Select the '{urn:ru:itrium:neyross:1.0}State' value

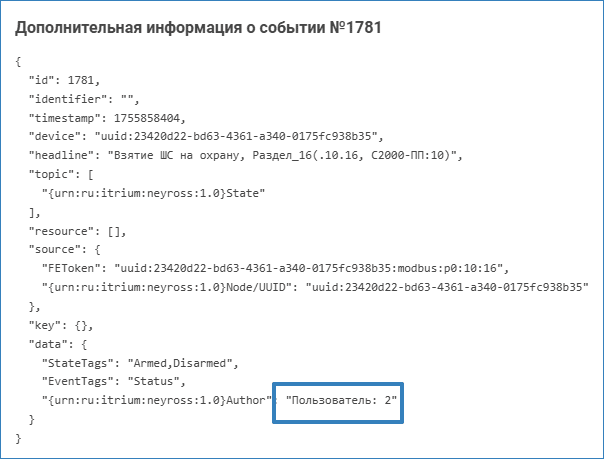point(154,193)
